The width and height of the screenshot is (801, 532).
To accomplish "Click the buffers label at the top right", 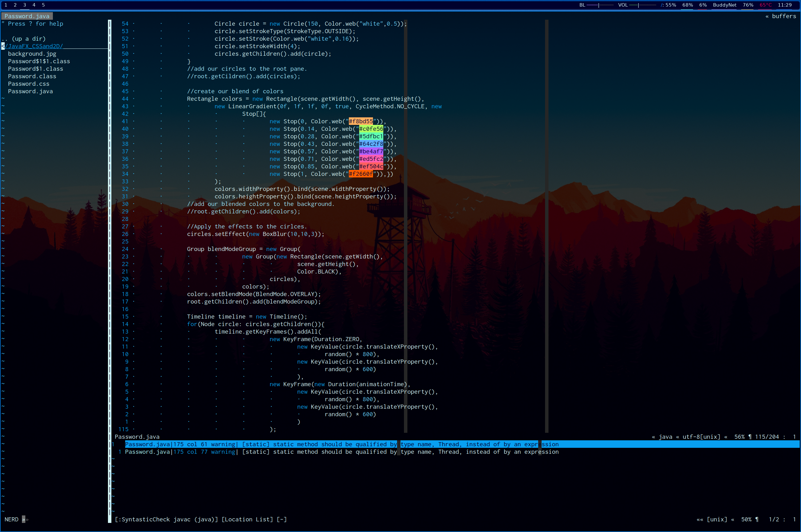I will point(783,16).
